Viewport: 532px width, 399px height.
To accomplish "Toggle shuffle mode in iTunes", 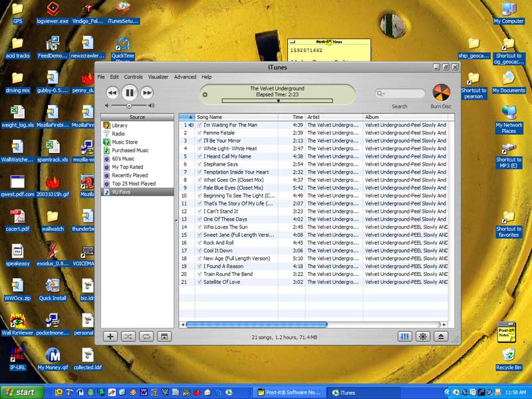I will (x=128, y=336).
